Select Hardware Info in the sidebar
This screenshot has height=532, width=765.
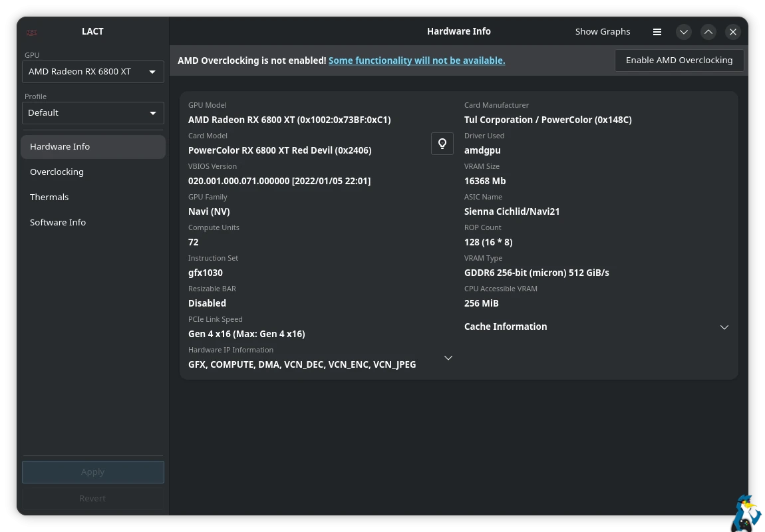point(60,146)
